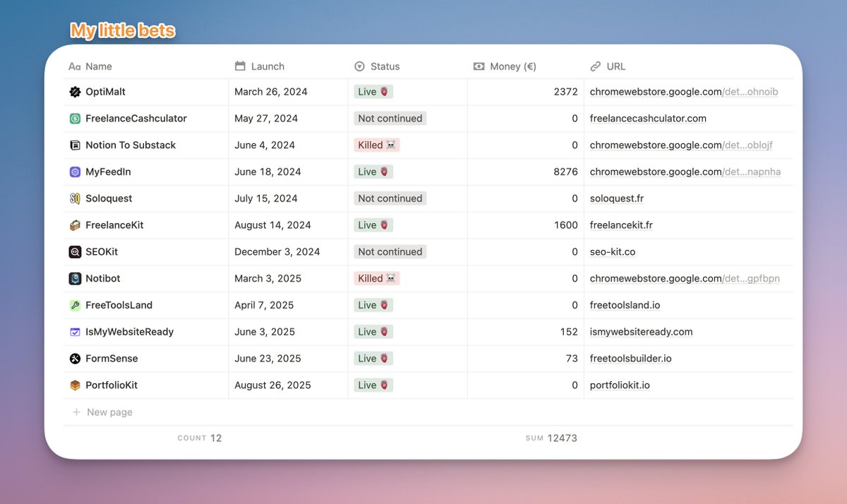The image size is (847, 504).
Task: Click the OptiMalt page icon
Action: 75,92
